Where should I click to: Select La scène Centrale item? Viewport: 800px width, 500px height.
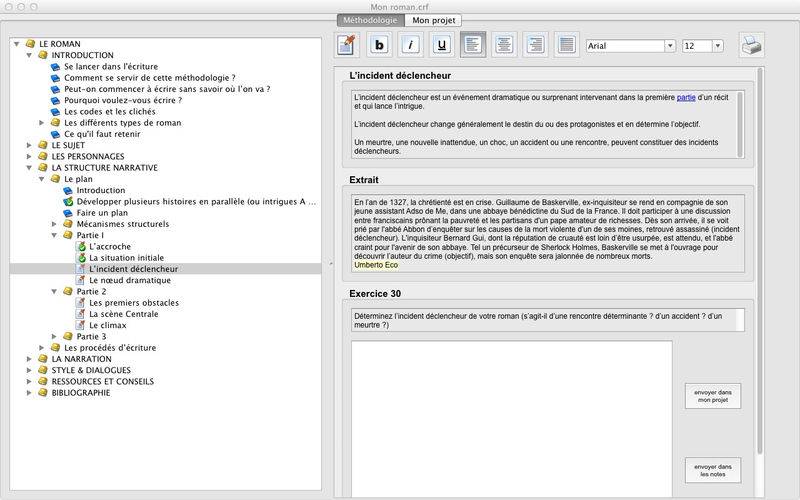[x=123, y=314]
